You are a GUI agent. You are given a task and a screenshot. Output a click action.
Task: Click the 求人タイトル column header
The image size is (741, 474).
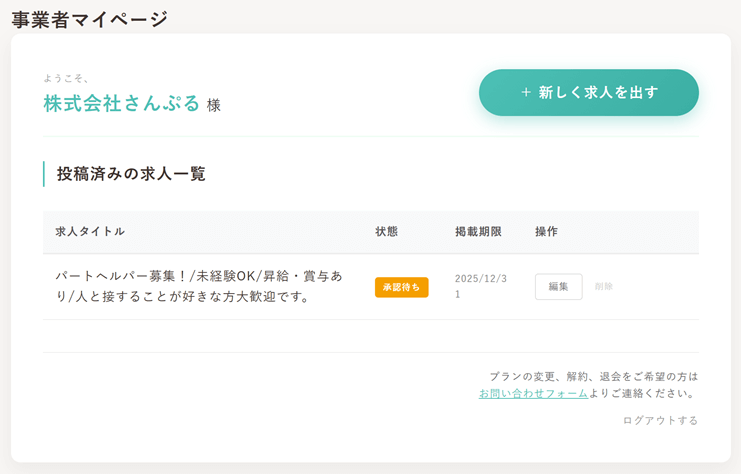click(x=90, y=232)
